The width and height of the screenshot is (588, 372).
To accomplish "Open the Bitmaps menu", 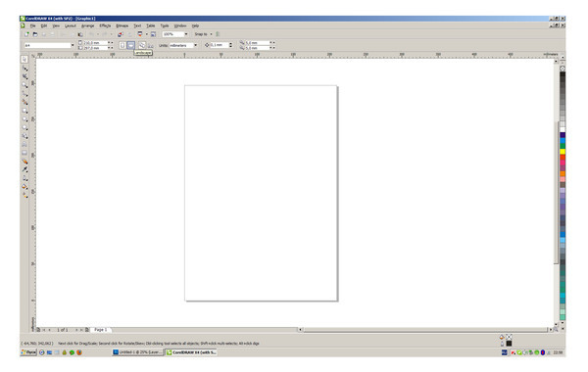I will tap(122, 25).
